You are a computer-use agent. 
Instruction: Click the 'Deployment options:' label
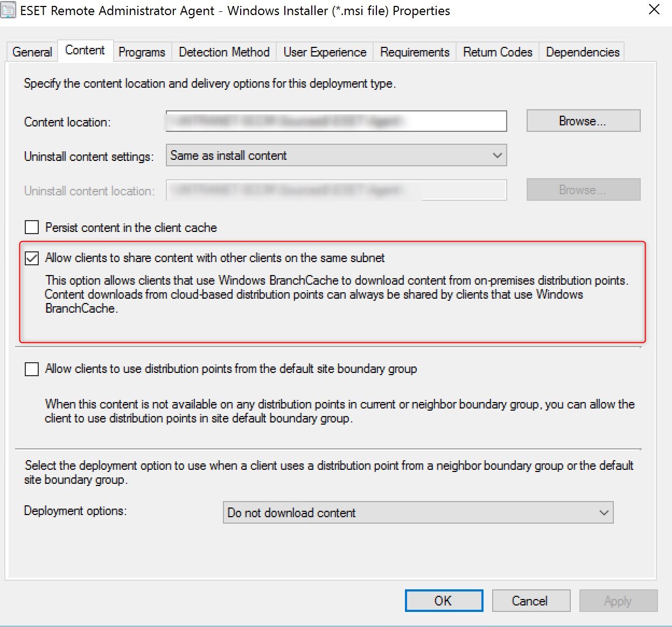point(75,511)
